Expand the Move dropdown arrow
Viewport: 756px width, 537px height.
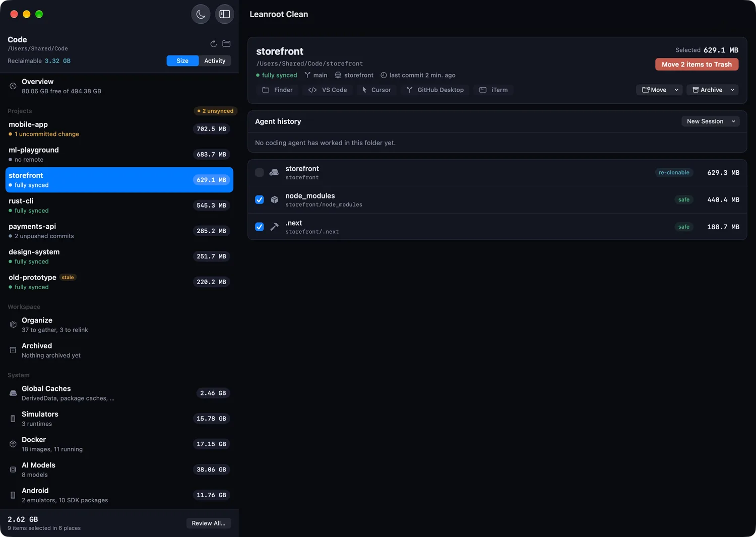[676, 90]
